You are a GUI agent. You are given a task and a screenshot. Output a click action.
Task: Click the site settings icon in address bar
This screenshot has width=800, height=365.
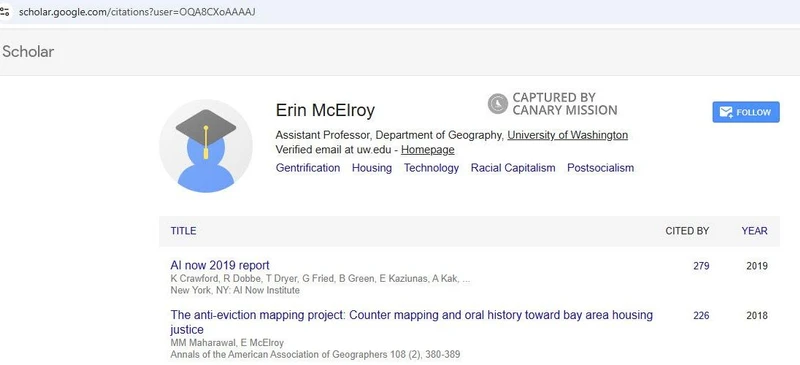(x=5, y=11)
